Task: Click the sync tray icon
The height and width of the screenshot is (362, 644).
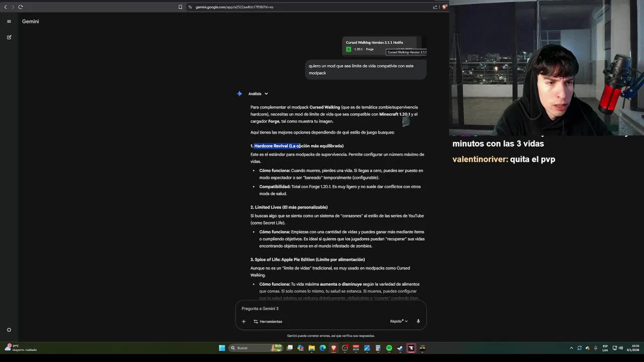Action: pyautogui.click(x=580, y=348)
